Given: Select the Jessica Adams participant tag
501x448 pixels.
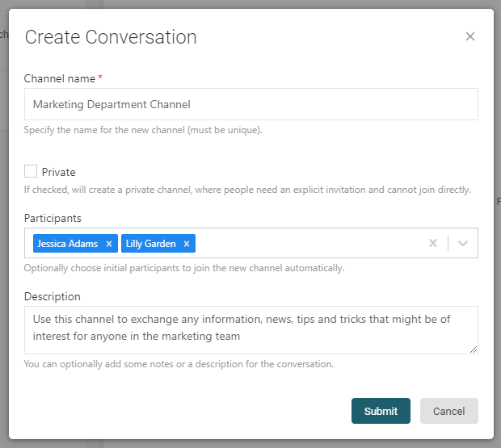Looking at the screenshot, I should 68,244.
